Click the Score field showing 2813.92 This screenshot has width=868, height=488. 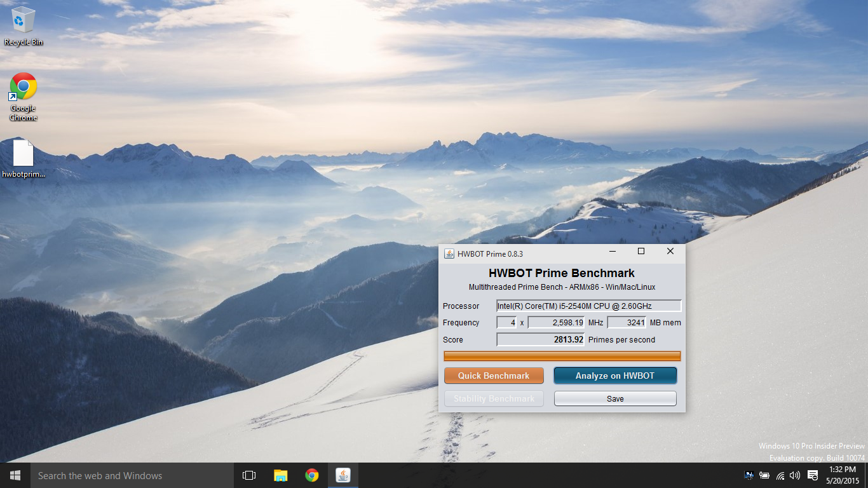pyautogui.click(x=540, y=339)
